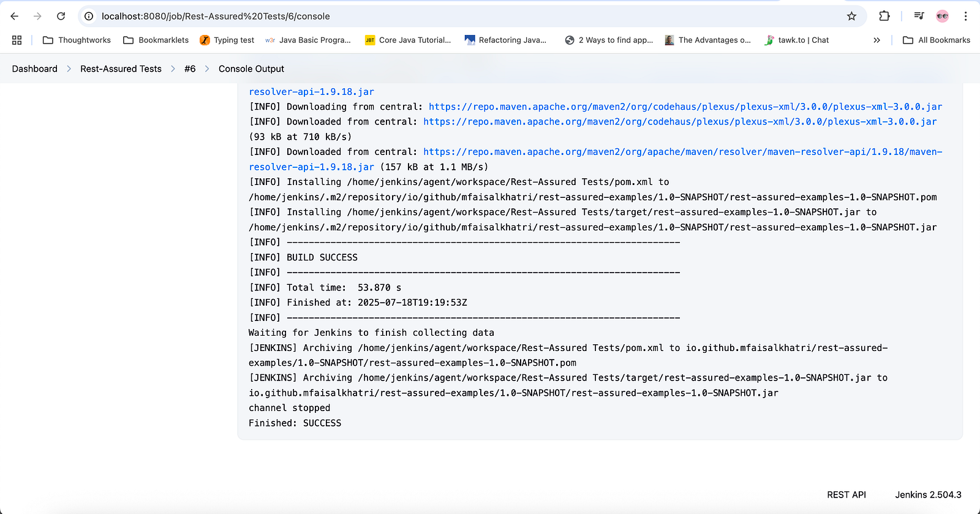The width and height of the screenshot is (980, 514).
Task: Click the 'channel stopped' log line
Action: (289, 408)
